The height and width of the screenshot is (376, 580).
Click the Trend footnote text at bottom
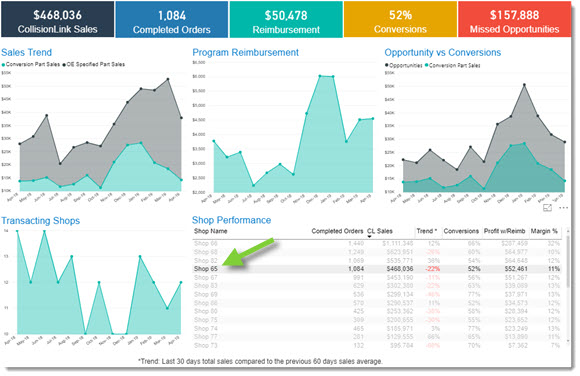pyautogui.click(x=260, y=361)
